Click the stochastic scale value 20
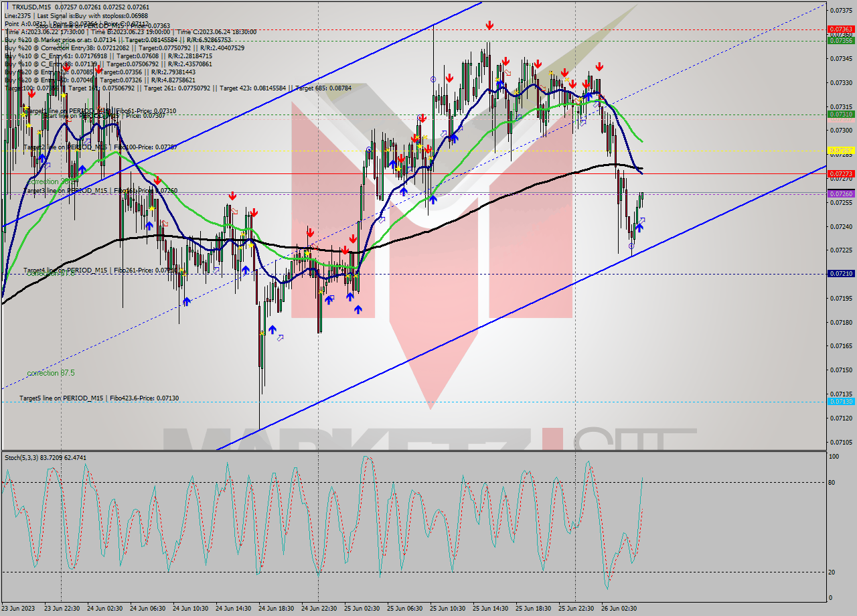This screenshot has width=857, height=616. click(x=833, y=572)
